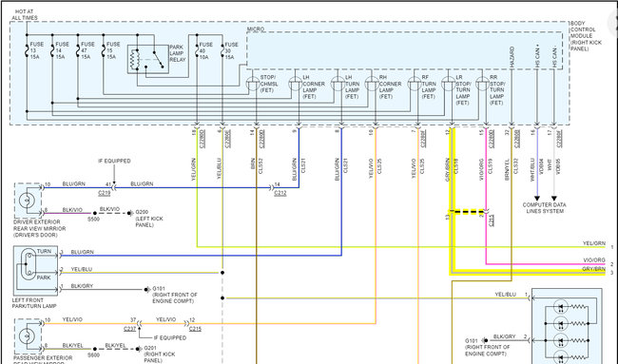Select the Fuse 15 15A symbol

tap(104, 50)
